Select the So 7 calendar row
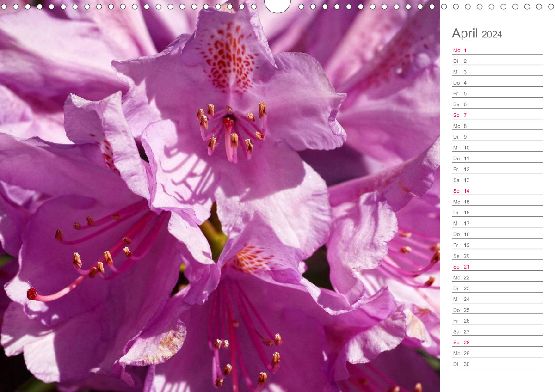 click(x=497, y=115)
